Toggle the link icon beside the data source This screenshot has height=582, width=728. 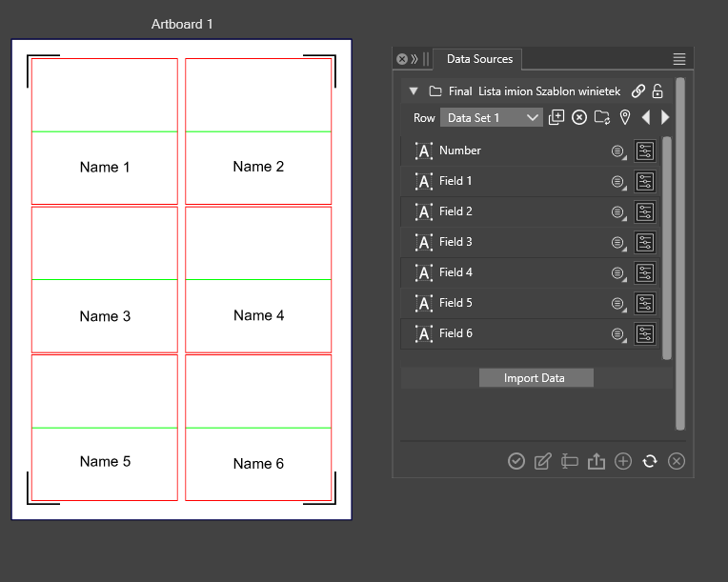[638, 91]
